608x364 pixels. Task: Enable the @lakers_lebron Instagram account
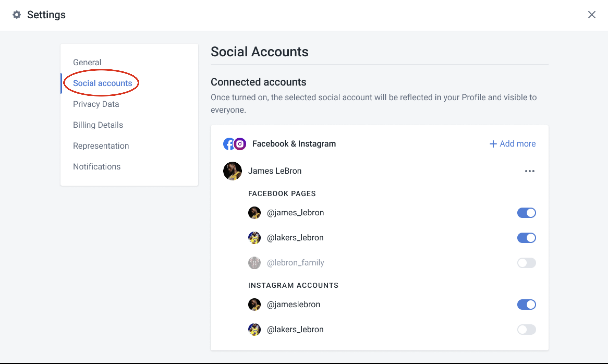point(526,329)
